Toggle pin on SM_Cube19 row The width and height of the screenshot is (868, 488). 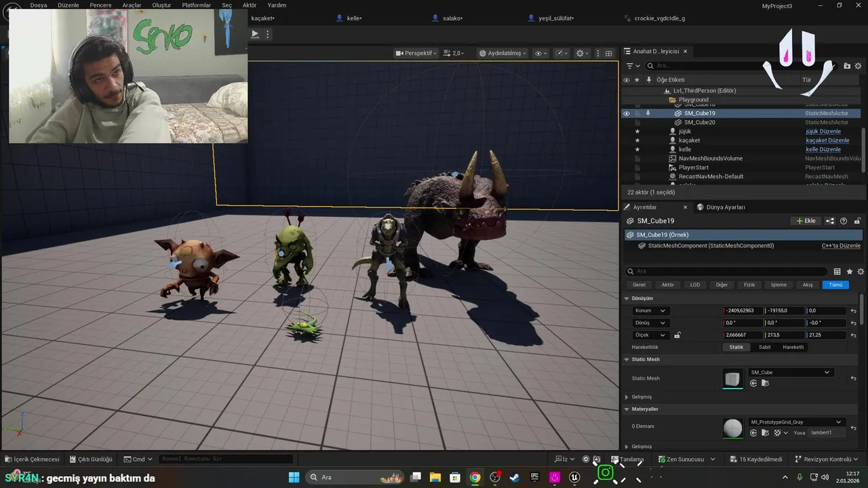click(648, 113)
